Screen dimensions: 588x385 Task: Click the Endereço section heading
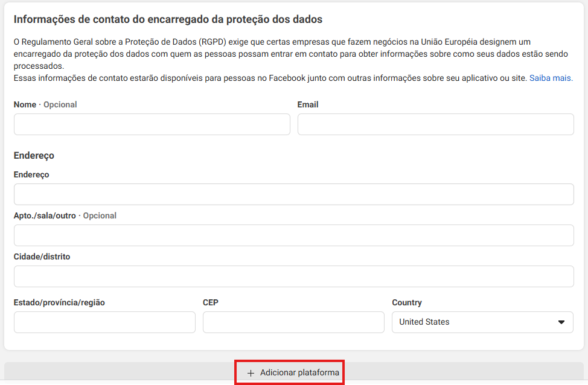(34, 156)
